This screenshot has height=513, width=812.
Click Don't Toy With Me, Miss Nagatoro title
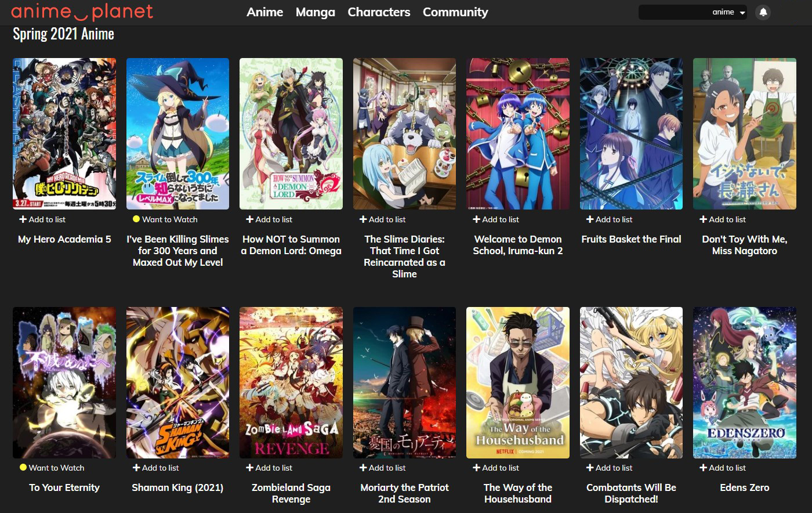pos(745,245)
